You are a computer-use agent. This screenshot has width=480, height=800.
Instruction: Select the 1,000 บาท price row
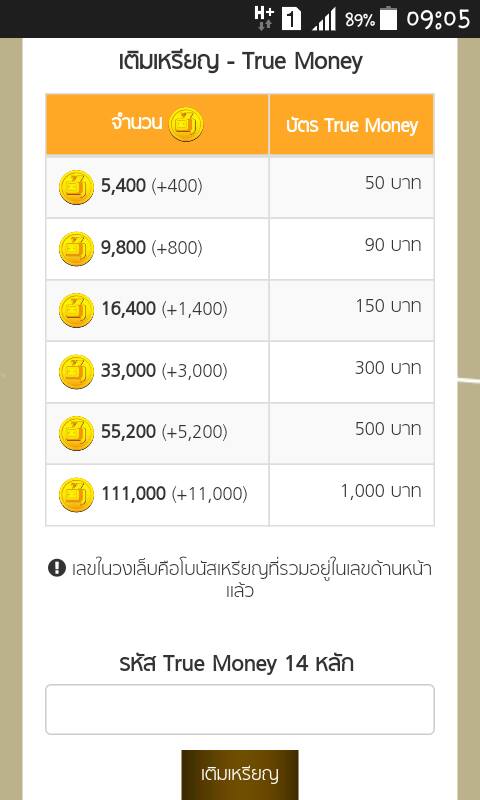point(240,495)
